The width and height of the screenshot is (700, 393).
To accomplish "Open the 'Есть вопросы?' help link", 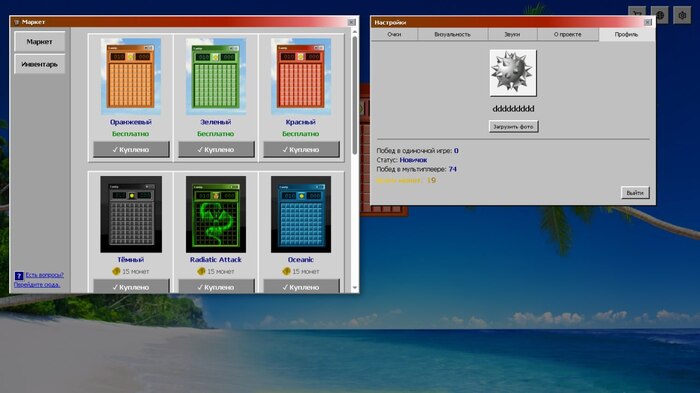I will click(x=45, y=275).
